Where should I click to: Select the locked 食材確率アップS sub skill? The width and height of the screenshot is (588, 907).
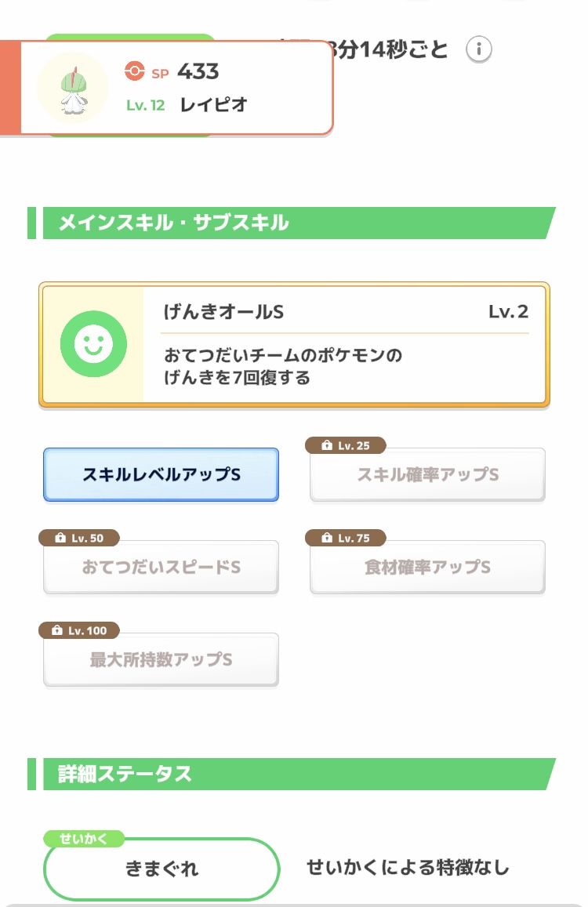tap(427, 568)
